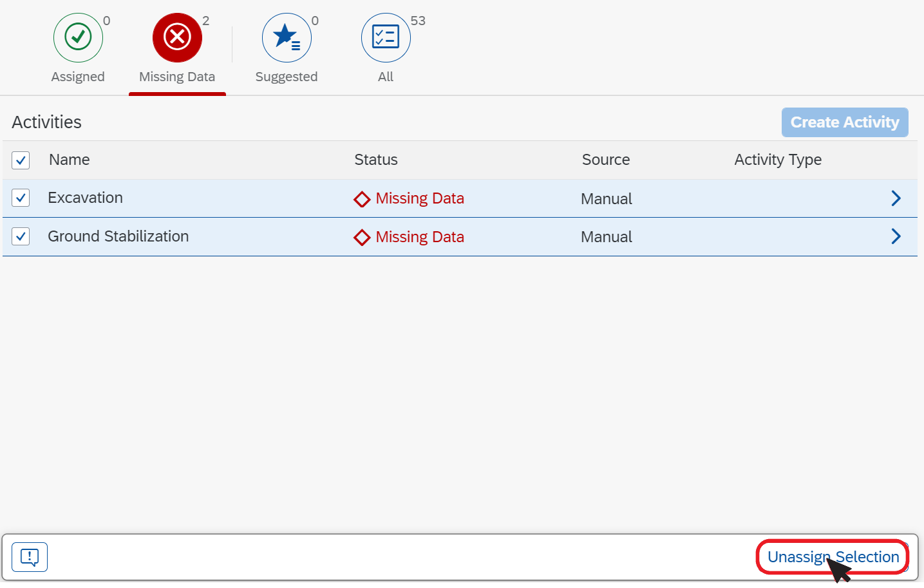Click Manual source in Excavation row
Image resolution: width=924 pixels, height=588 pixels.
[x=607, y=199]
